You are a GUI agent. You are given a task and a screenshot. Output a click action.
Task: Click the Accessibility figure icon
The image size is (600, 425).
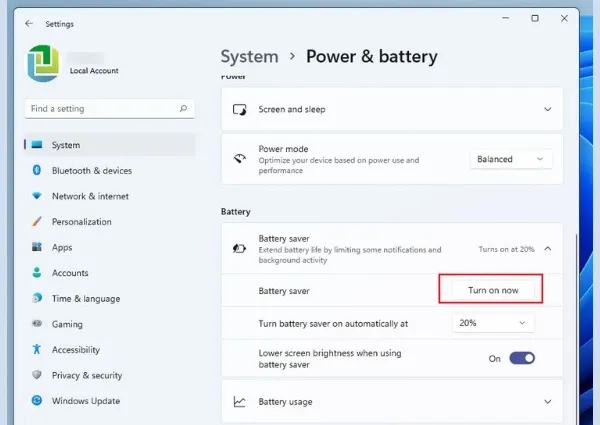37,349
